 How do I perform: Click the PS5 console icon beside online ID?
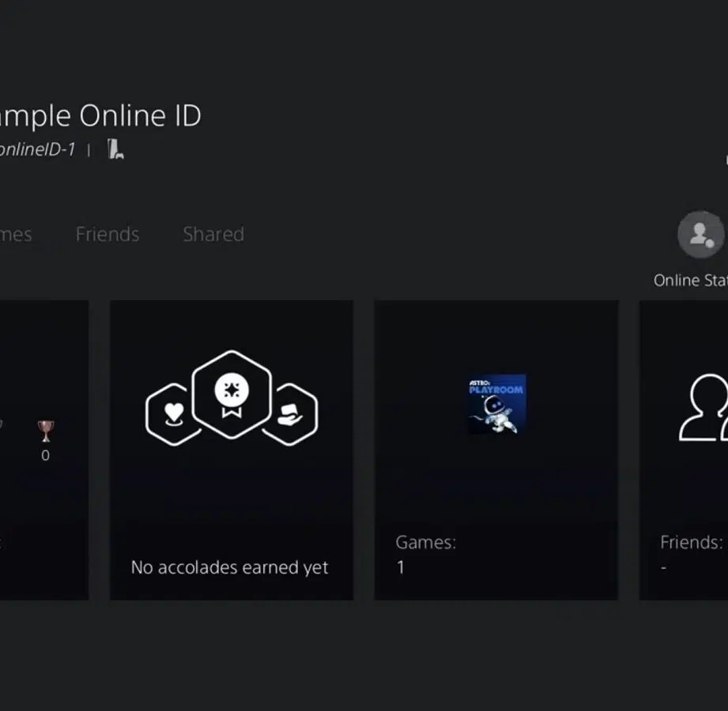click(x=116, y=149)
